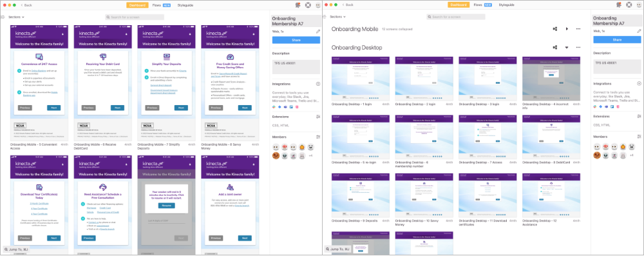Click the Jira integration icon in left window

[279, 106]
